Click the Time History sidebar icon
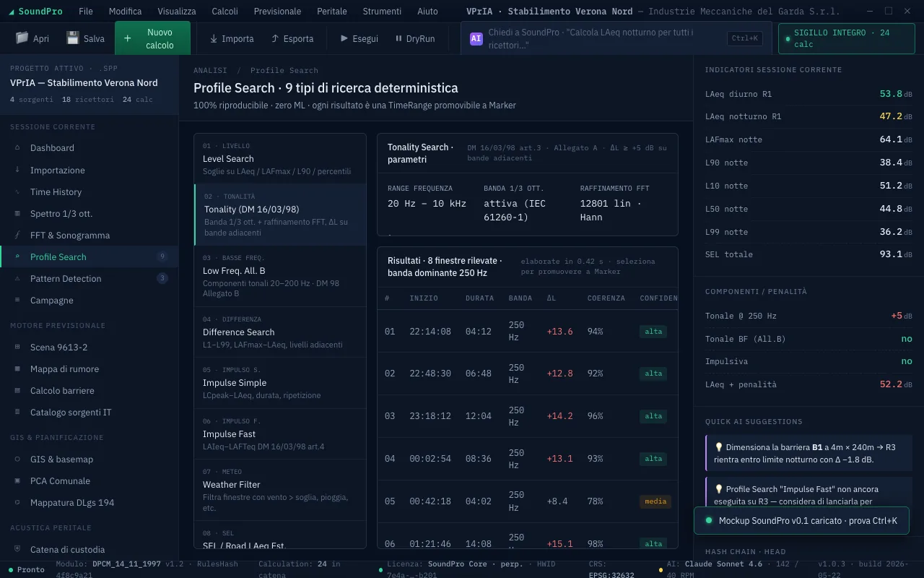This screenshot has width=924, height=578. [x=17, y=191]
